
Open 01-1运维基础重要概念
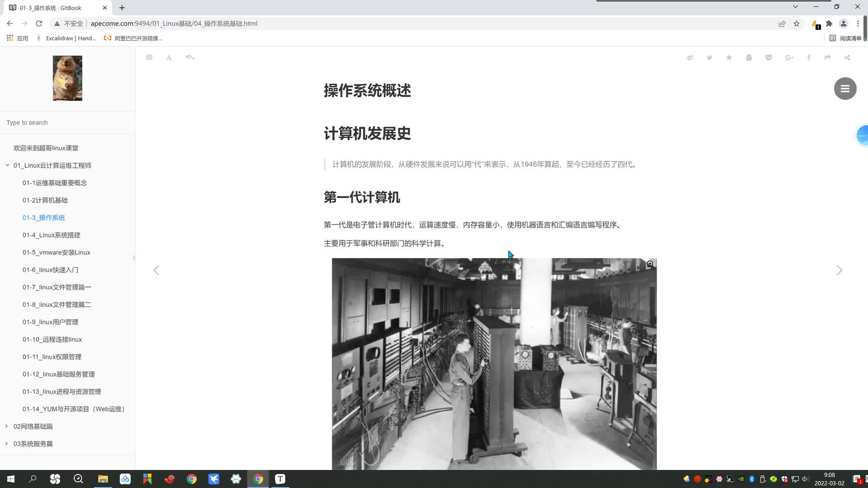click(x=55, y=183)
